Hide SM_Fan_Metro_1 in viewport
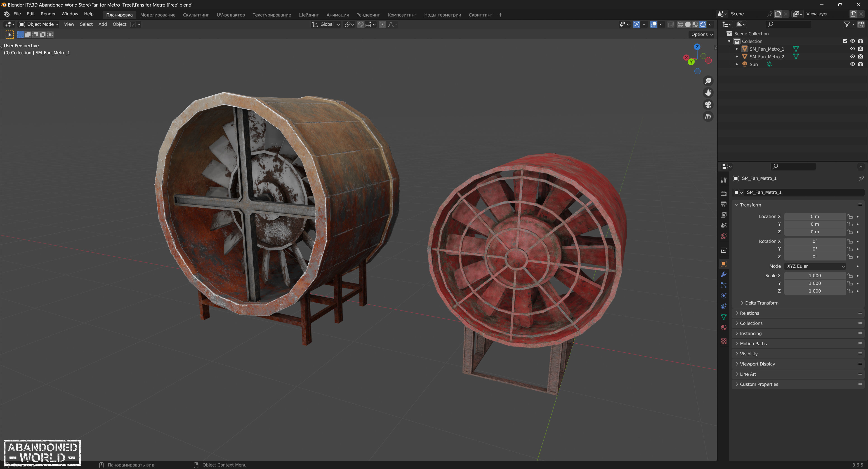This screenshot has width=868, height=469. point(852,49)
